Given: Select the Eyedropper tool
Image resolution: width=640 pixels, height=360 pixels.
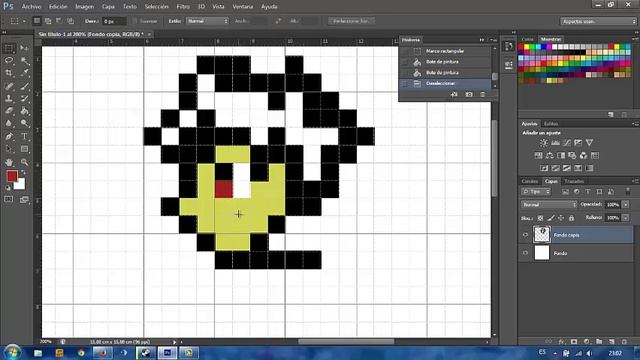Looking at the screenshot, I should (24, 73).
